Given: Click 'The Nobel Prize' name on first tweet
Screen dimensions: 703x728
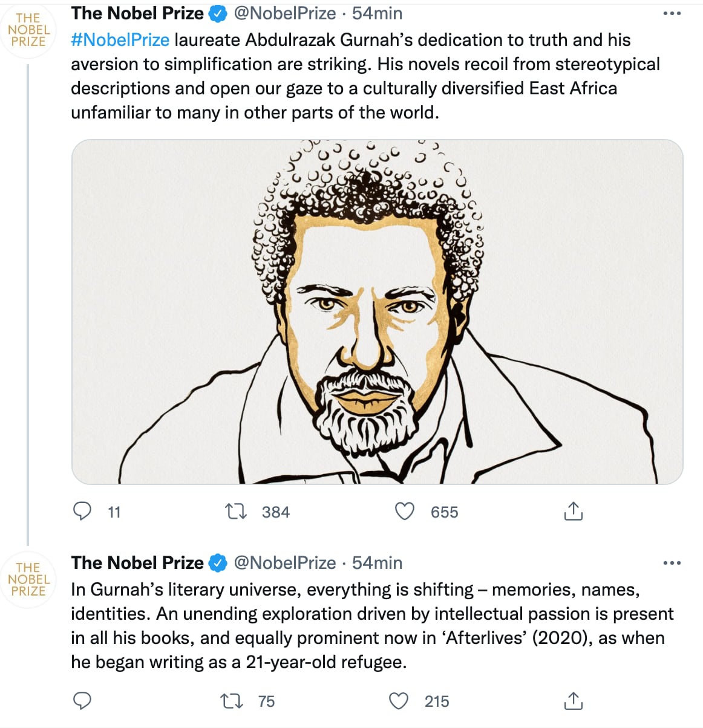Looking at the screenshot, I should 137,13.
